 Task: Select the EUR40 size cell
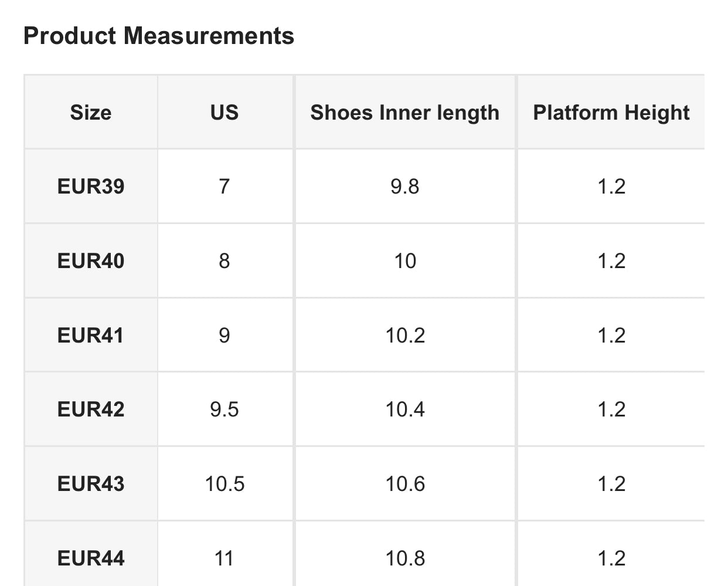tap(91, 261)
